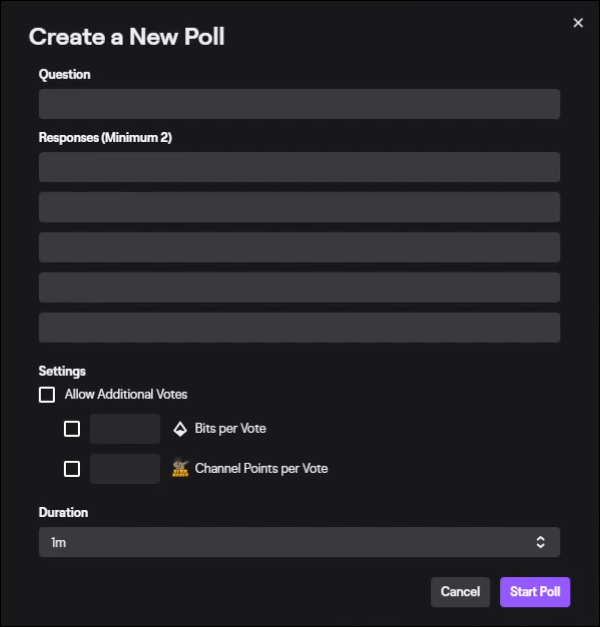Tick the Bits per Vote checkbox
Image resolution: width=600 pixels, height=627 pixels.
tap(72, 429)
